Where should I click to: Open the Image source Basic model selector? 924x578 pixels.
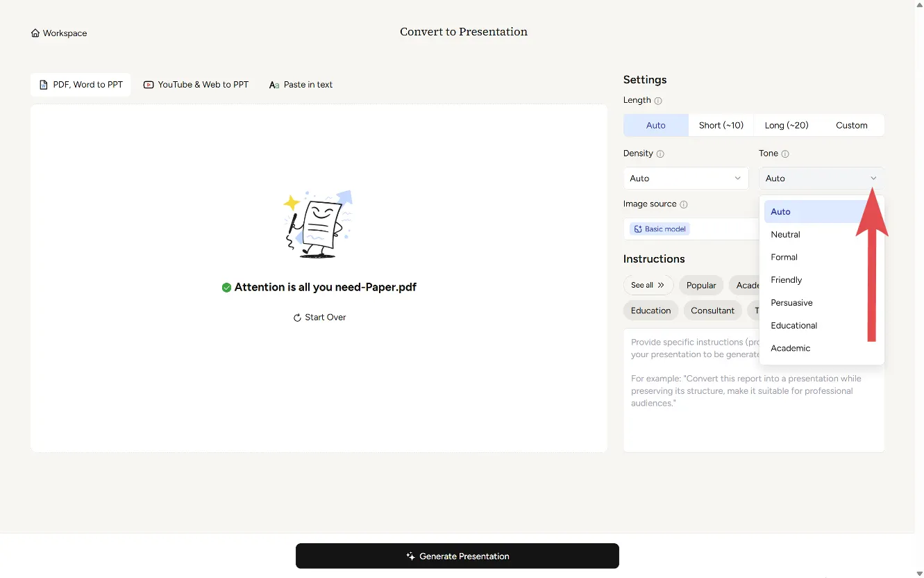pyautogui.click(x=660, y=229)
